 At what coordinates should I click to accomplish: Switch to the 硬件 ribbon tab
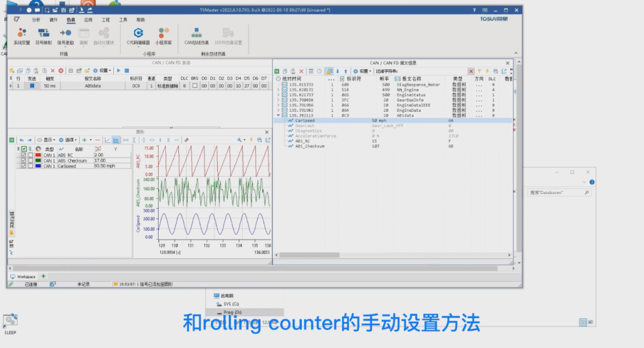[x=52, y=19]
